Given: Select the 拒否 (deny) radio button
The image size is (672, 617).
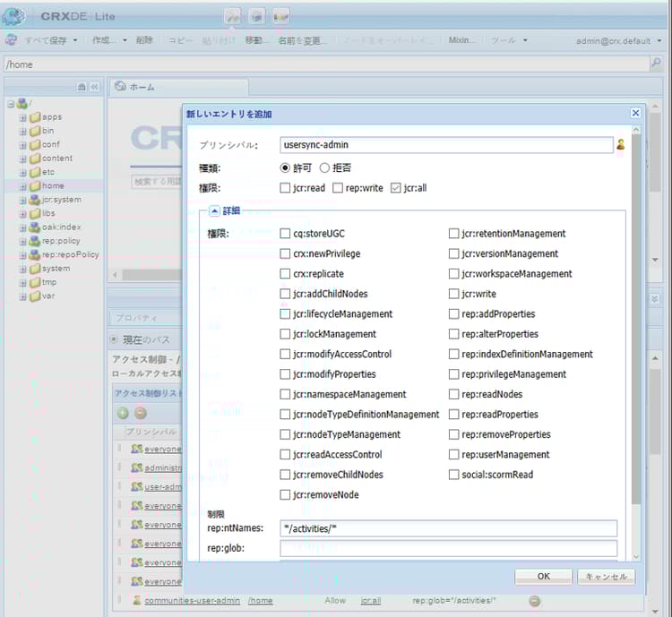Looking at the screenshot, I should point(325,167).
